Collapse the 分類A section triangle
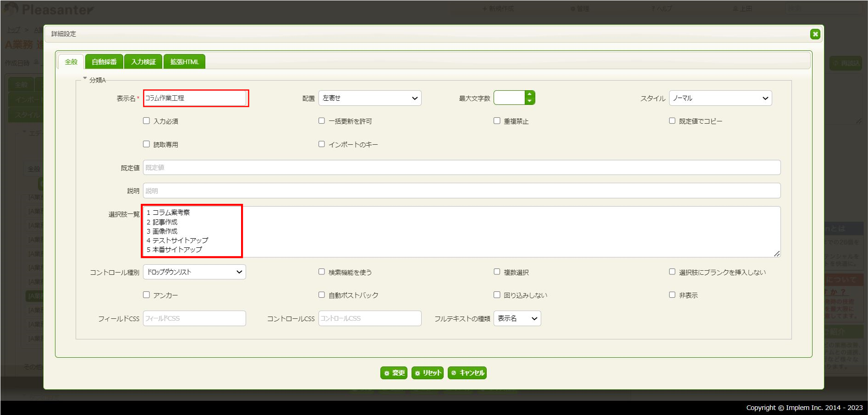 click(x=85, y=78)
